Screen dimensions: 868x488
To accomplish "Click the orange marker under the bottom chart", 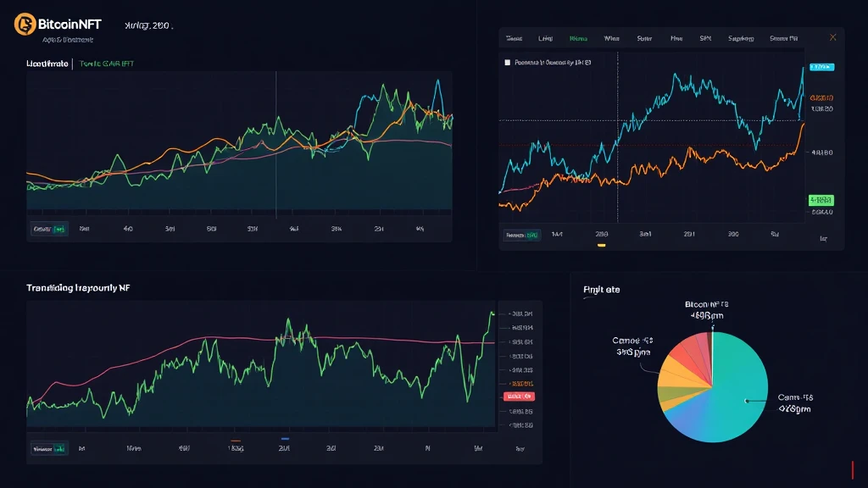I will 236,440.
